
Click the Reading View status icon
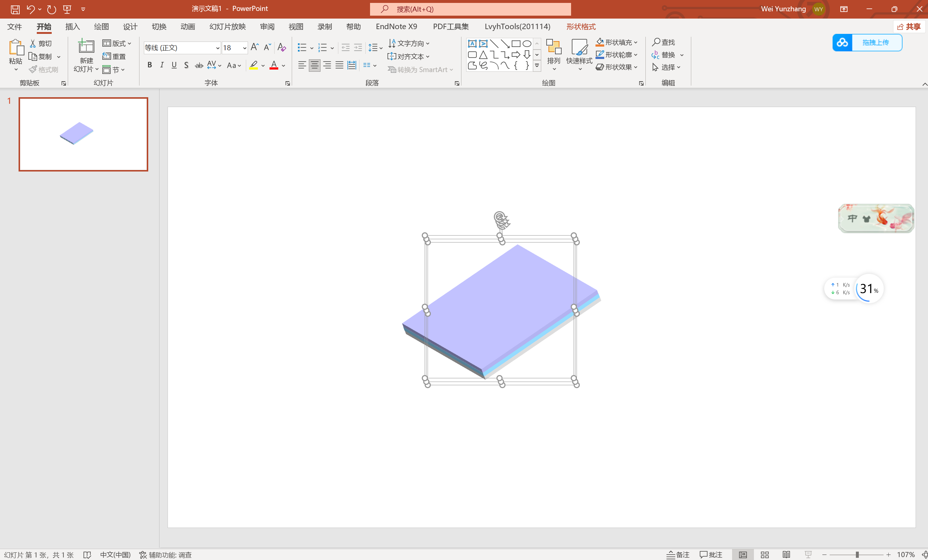click(x=786, y=555)
